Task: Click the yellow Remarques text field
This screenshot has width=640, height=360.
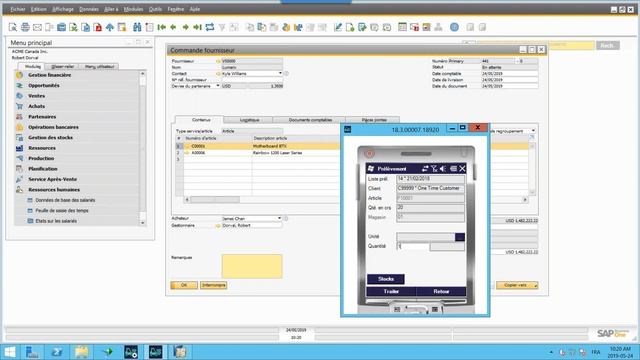Action: (x=252, y=267)
